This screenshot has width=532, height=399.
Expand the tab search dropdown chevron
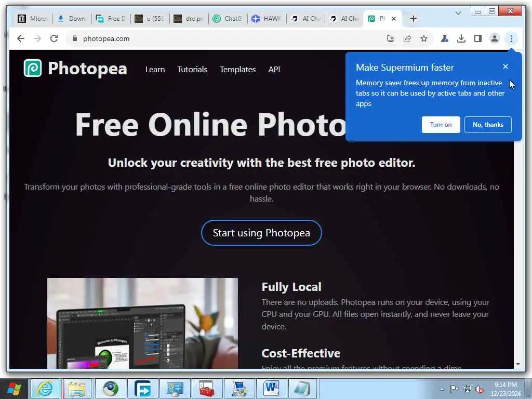tap(458, 13)
